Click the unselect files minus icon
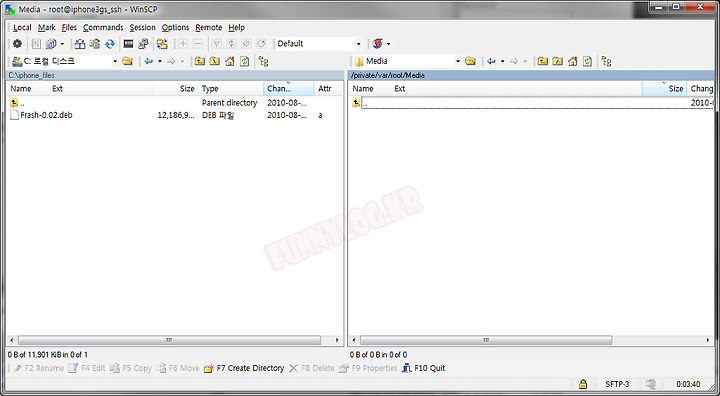720x396 pixels. pyautogui.click(x=198, y=44)
